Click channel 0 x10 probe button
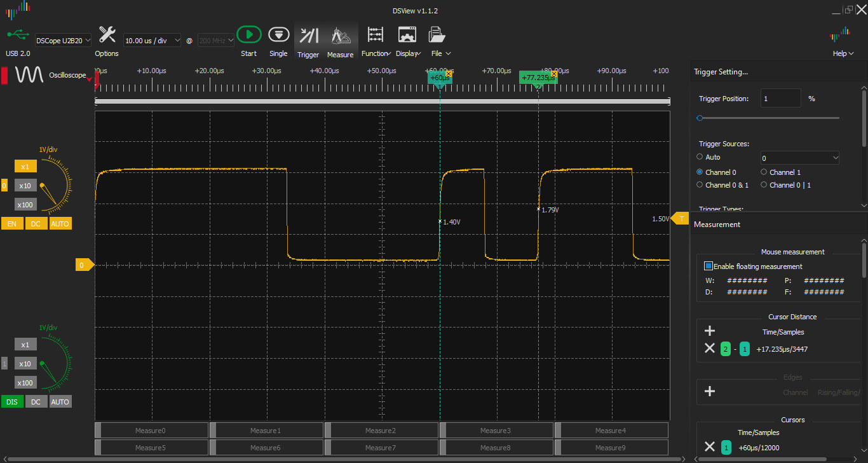Viewport: 868px width, 463px height. click(25, 186)
